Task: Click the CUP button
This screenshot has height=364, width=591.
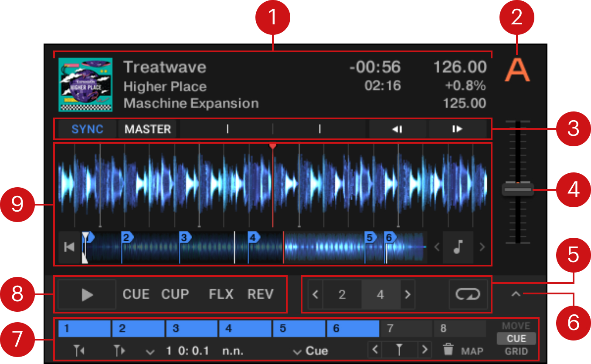Action: coord(175,294)
